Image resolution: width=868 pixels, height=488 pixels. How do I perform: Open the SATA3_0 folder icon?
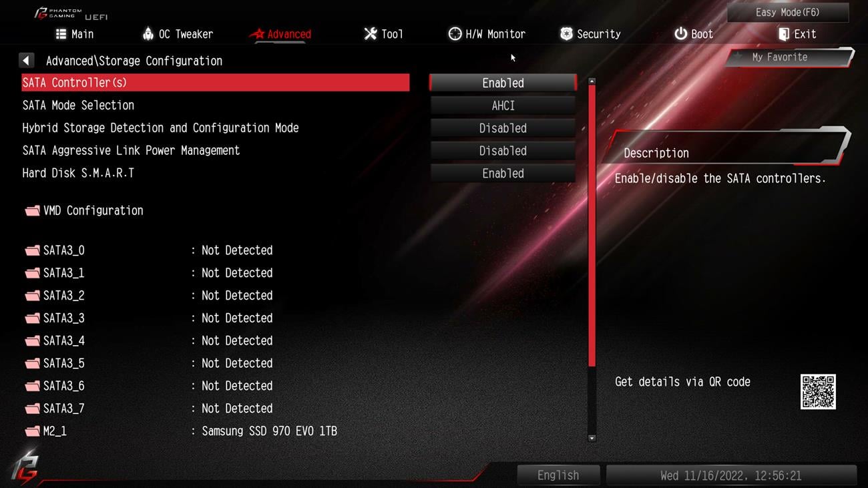point(32,251)
